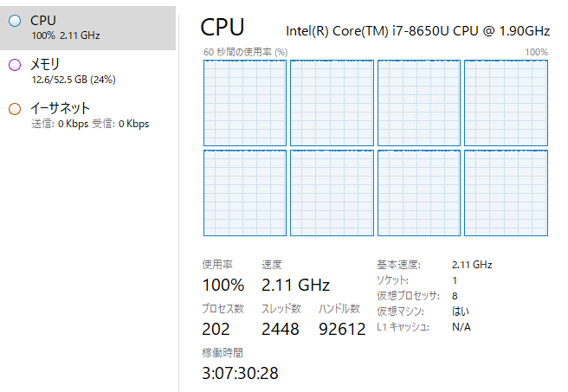
Task: Open the メモリ performance view
Action: (x=87, y=72)
